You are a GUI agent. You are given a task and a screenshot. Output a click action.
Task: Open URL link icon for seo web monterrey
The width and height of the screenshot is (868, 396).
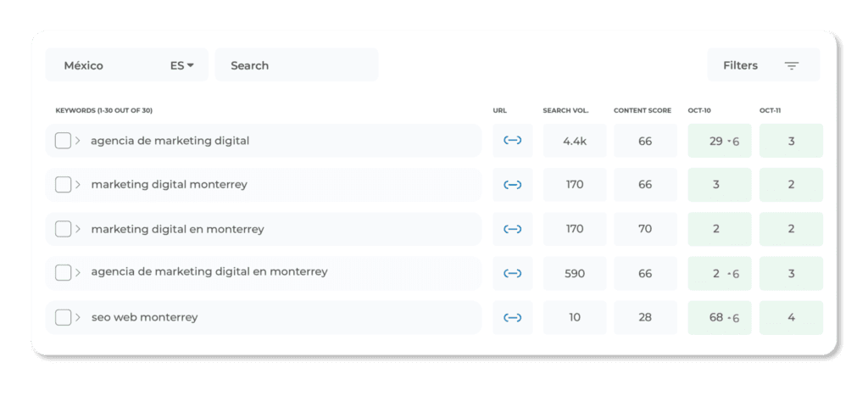(x=512, y=318)
